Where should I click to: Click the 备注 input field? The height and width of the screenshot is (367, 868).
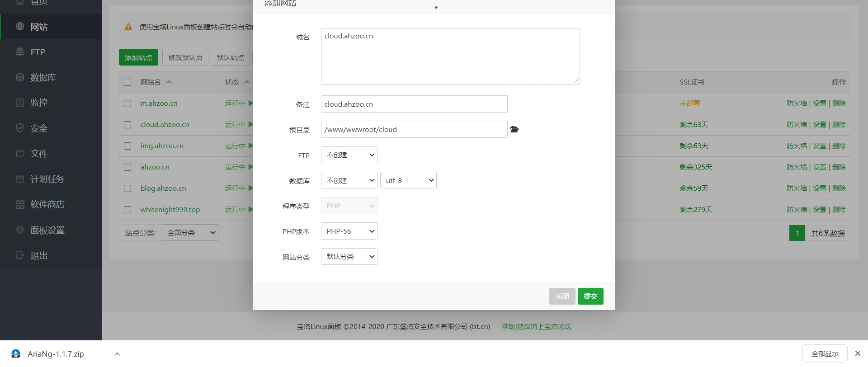(x=414, y=104)
